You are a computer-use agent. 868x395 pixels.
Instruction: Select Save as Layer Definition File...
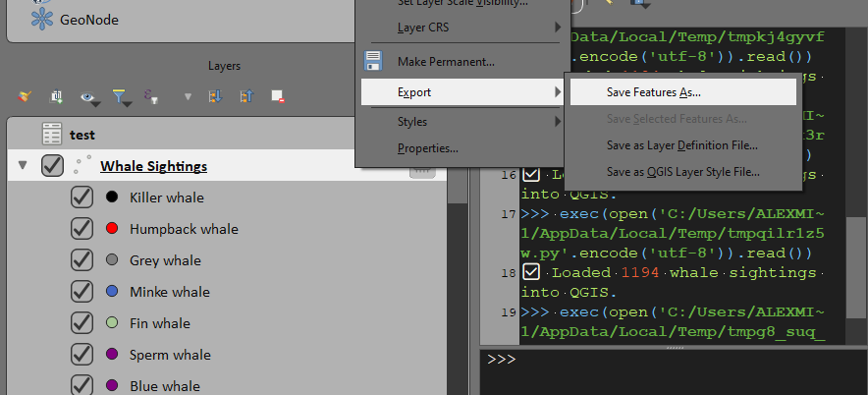pos(683,145)
